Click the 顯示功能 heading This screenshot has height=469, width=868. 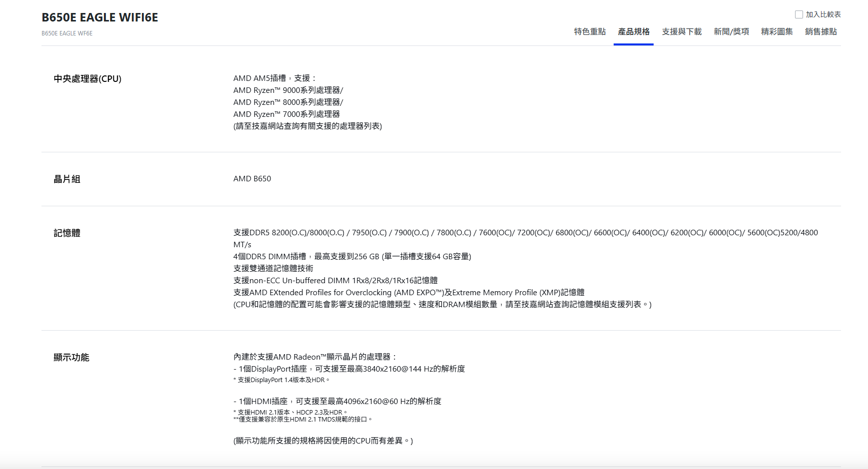coord(71,358)
